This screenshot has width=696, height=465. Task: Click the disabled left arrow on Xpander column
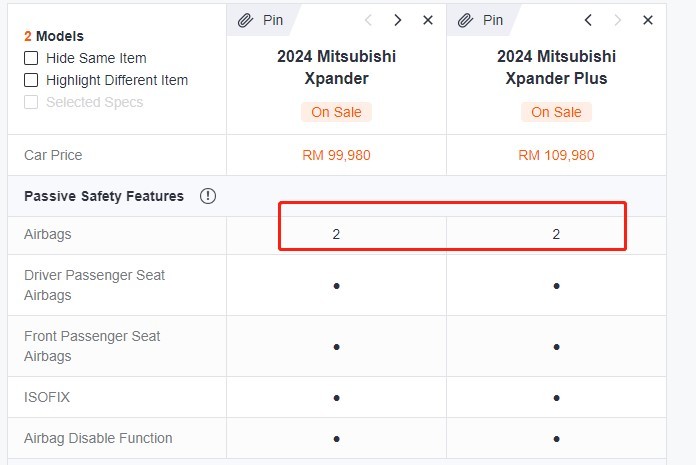(x=368, y=20)
